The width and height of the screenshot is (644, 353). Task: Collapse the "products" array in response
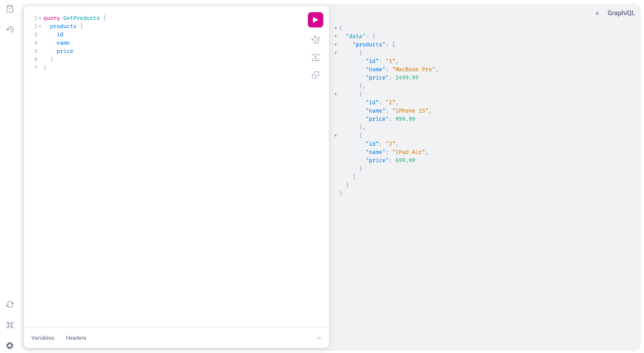(336, 45)
